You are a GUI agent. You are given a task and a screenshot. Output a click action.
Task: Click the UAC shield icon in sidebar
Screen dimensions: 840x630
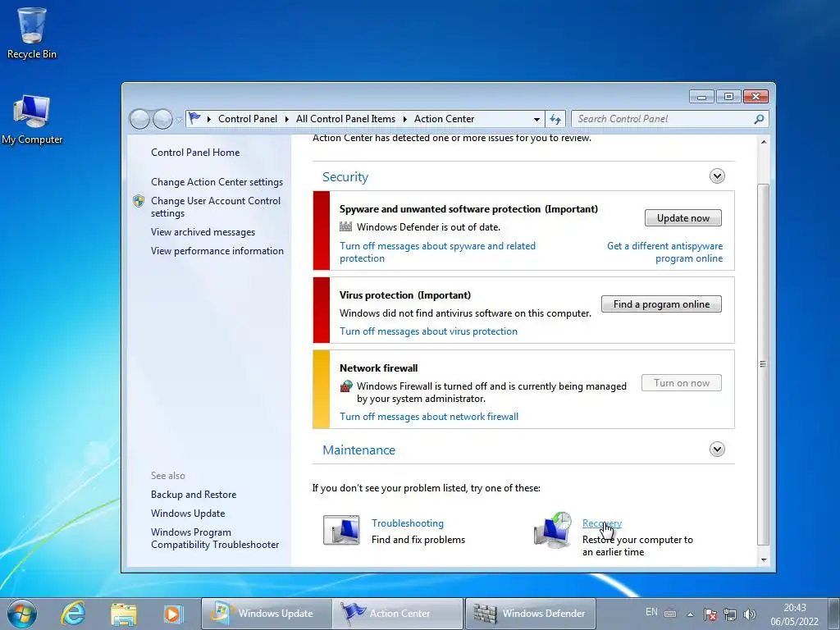pyautogui.click(x=139, y=201)
